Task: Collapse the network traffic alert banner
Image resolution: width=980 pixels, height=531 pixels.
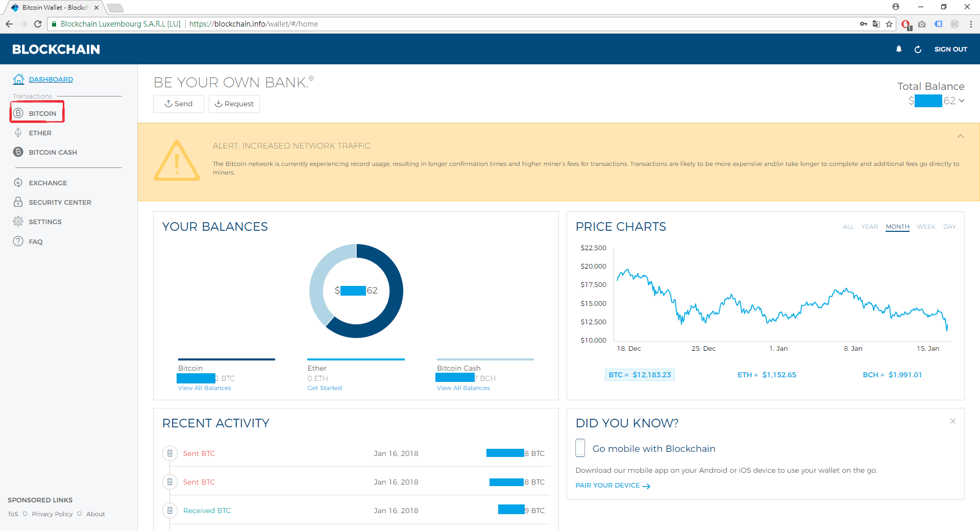Action: (961, 136)
